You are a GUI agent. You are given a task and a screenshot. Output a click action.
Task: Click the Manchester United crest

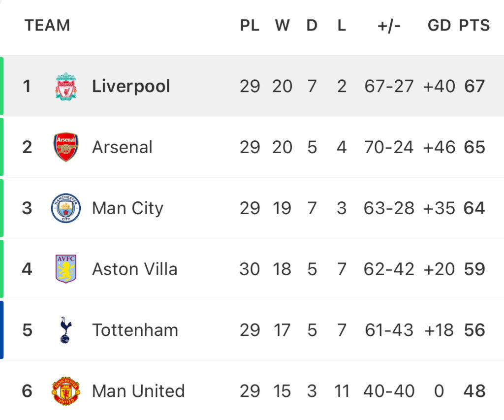(x=66, y=391)
